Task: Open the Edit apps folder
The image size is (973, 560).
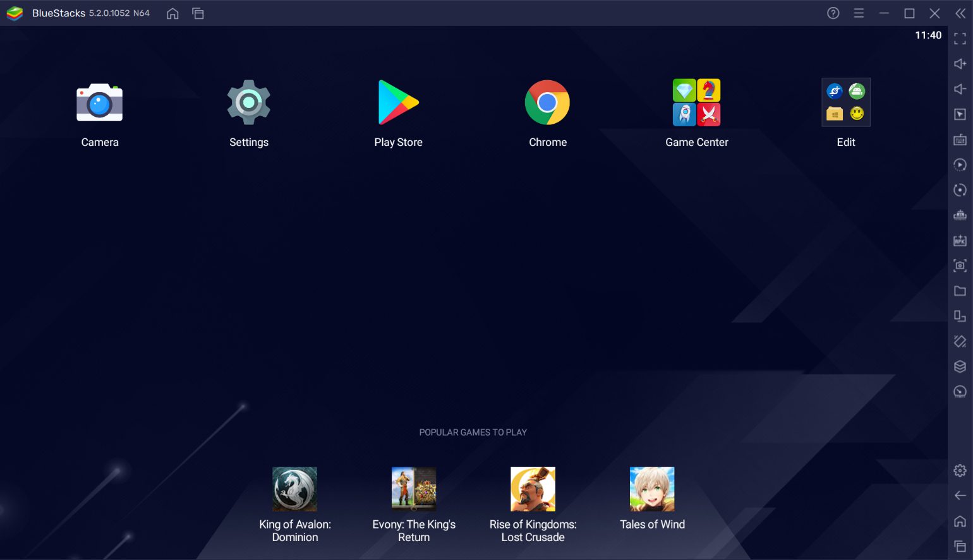Action: (846, 102)
